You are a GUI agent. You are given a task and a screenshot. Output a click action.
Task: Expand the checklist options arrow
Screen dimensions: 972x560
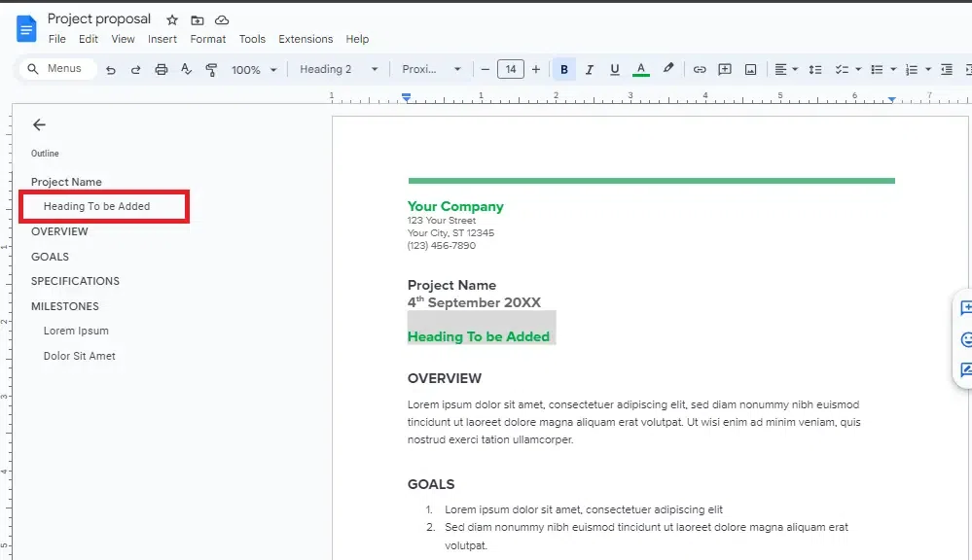pos(858,69)
